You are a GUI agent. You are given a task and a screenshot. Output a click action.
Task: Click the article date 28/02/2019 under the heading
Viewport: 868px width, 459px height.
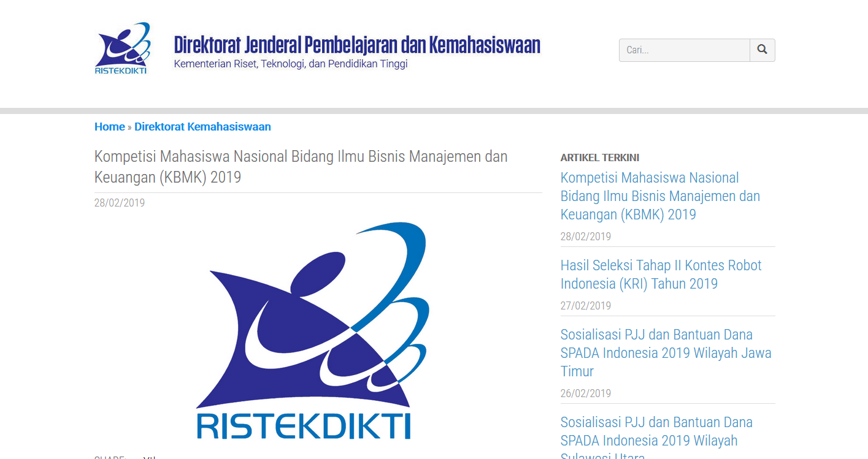(120, 203)
